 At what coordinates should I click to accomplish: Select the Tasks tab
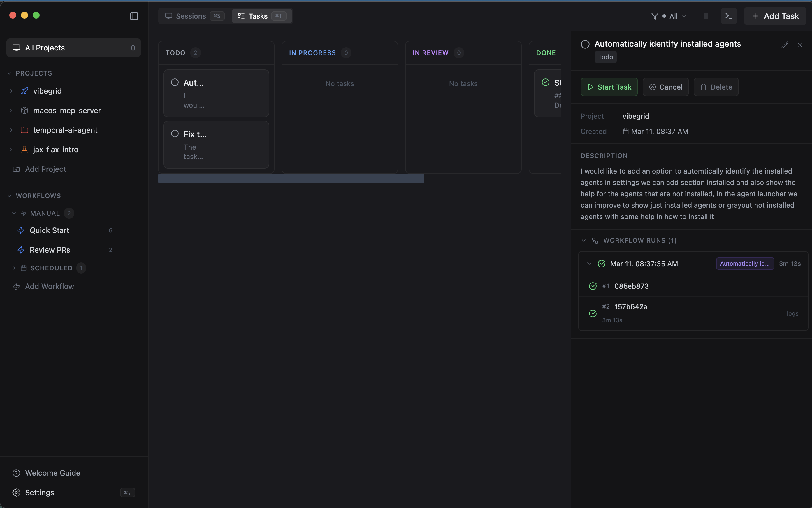(x=258, y=15)
